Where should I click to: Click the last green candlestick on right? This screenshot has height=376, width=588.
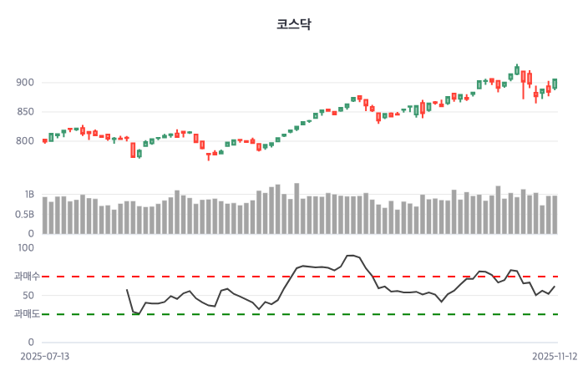[x=555, y=84]
